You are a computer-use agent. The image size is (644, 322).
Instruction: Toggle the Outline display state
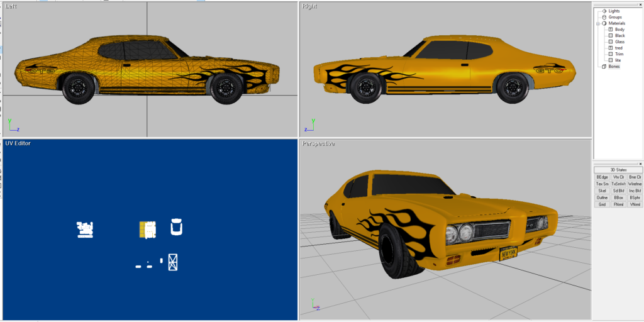coord(602,197)
